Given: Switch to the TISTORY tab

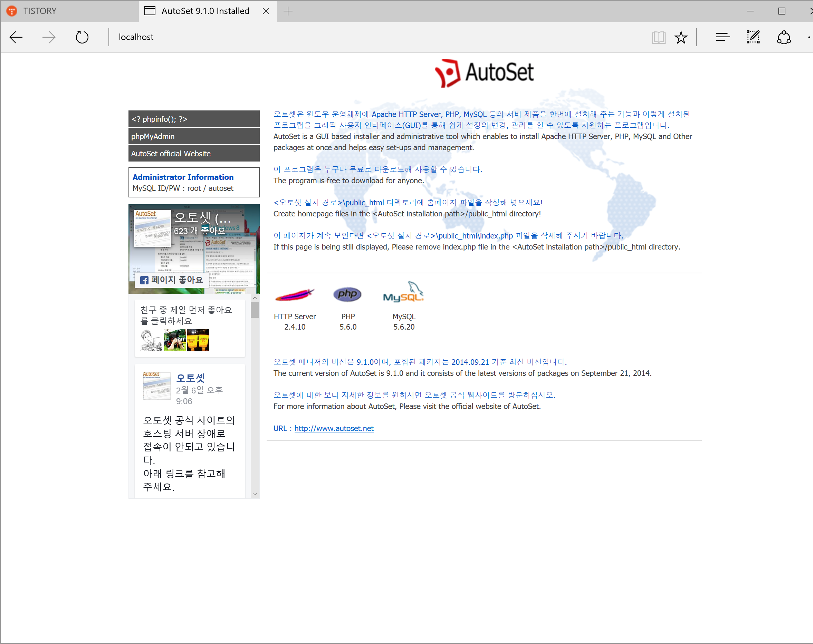Looking at the screenshot, I should pos(40,11).
